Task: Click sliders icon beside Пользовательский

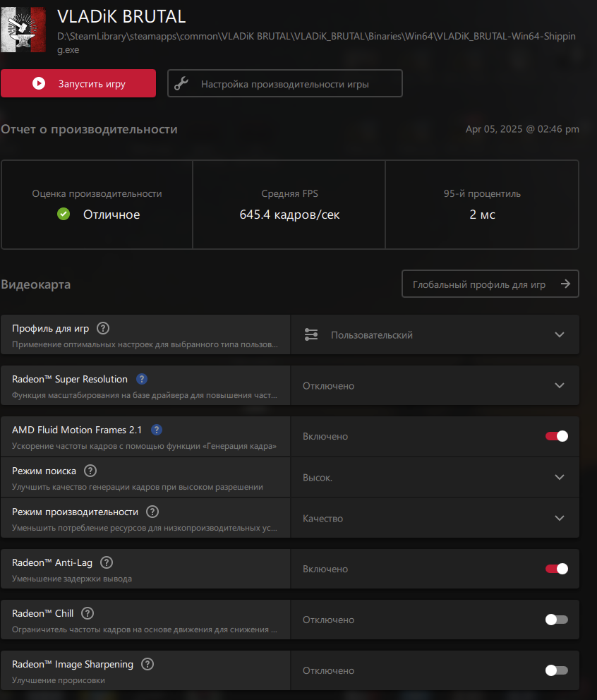Action: (x=311, y=334)
